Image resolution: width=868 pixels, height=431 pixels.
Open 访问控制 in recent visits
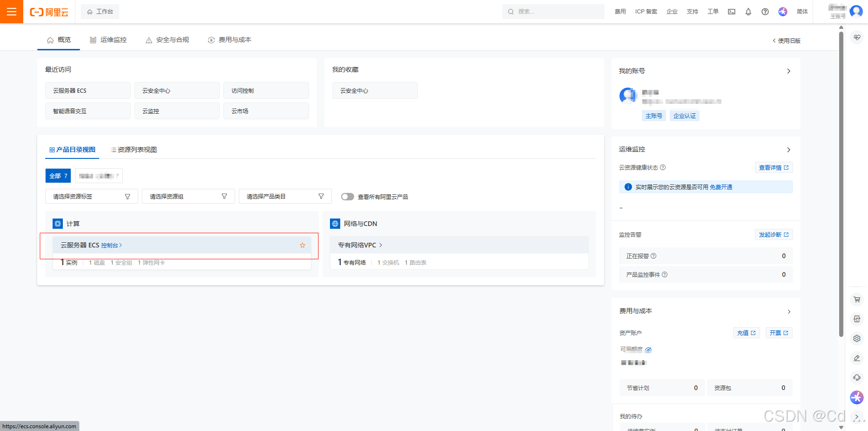coord(266,90)
